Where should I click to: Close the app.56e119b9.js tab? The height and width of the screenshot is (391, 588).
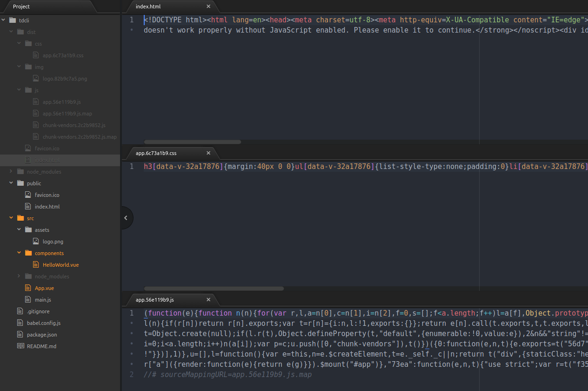(x=208, y=300)
